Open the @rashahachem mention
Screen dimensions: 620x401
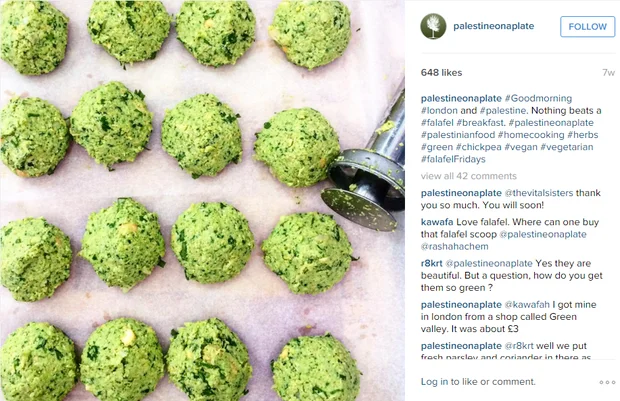tap(454, 246)
